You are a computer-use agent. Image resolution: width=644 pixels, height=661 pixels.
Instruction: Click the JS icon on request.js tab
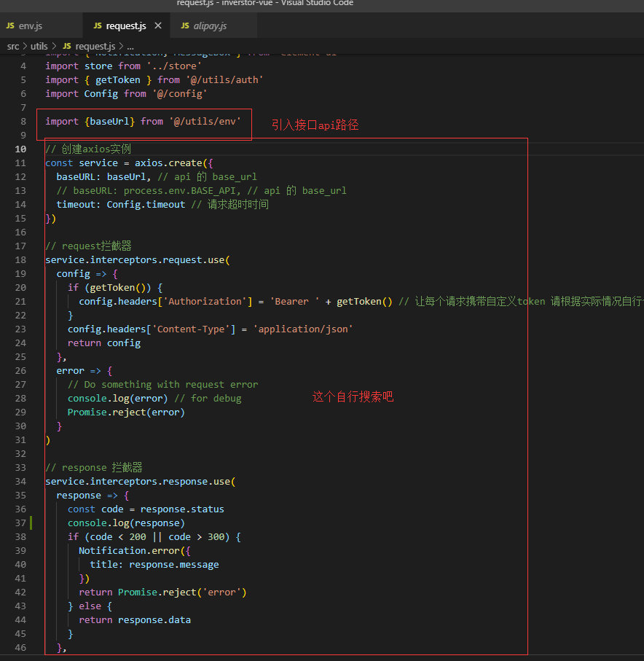(x=98, y=26)
